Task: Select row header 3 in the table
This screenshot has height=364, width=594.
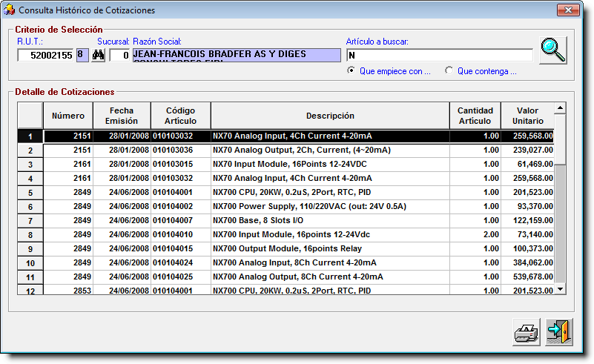Action: [x=30, y=165]
